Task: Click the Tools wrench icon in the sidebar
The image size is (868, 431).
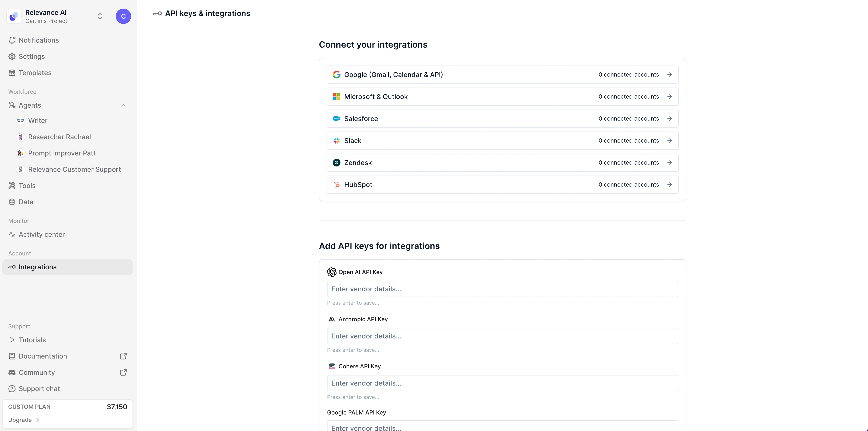Action: 12,185
